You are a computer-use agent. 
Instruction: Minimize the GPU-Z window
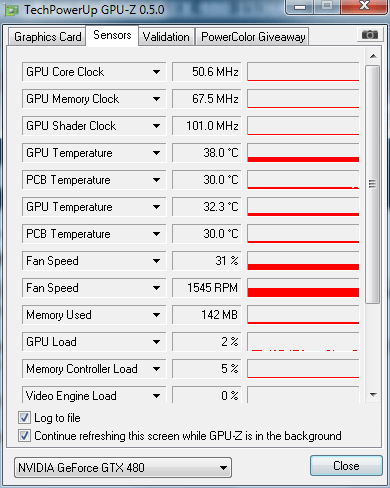(300, 7)
